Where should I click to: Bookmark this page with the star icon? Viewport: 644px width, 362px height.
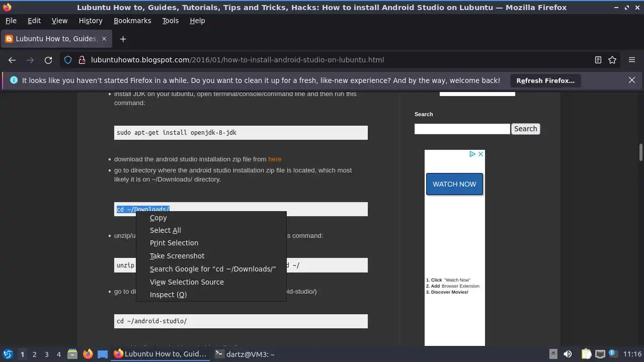point(612,60)
